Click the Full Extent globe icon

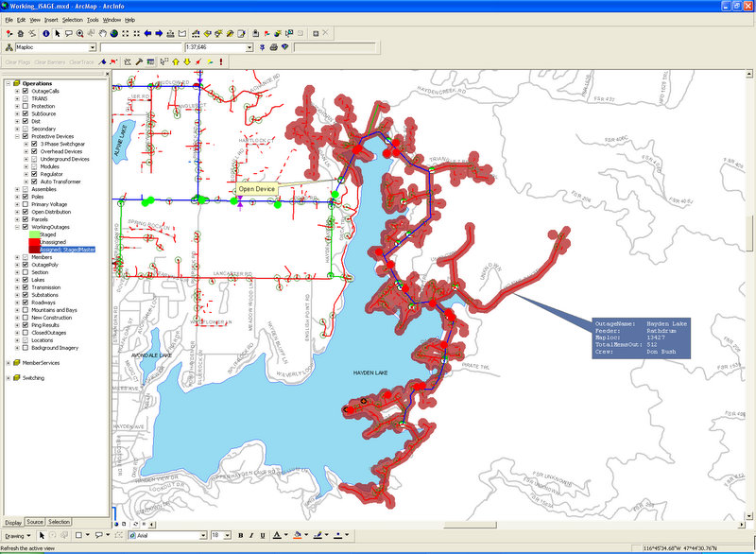pos(114,33)
